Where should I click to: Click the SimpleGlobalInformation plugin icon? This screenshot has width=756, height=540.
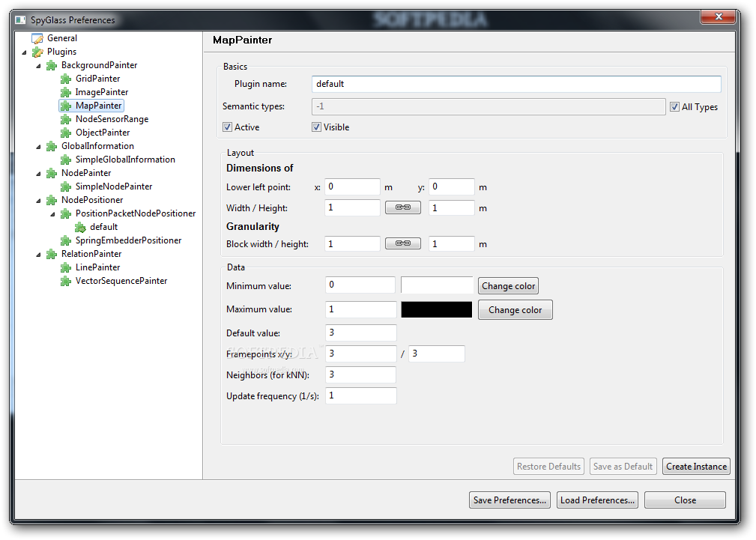point(66,160)
